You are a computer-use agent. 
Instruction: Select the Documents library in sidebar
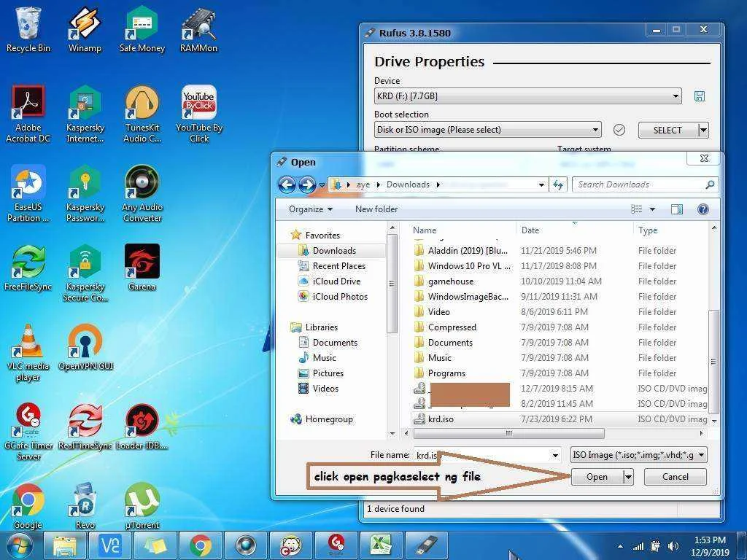tap(334, 343)
